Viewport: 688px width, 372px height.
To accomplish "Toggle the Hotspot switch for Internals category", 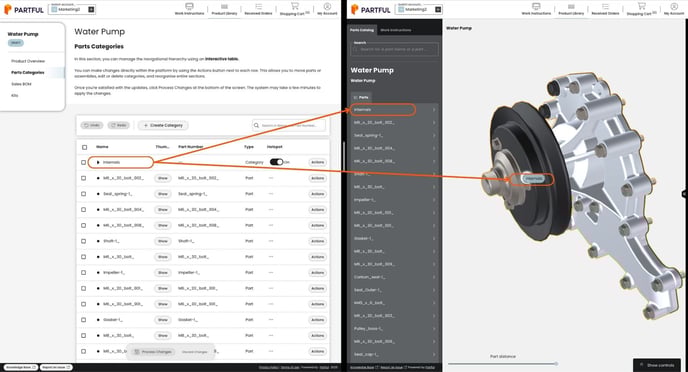I will click(x=276, y=162).
